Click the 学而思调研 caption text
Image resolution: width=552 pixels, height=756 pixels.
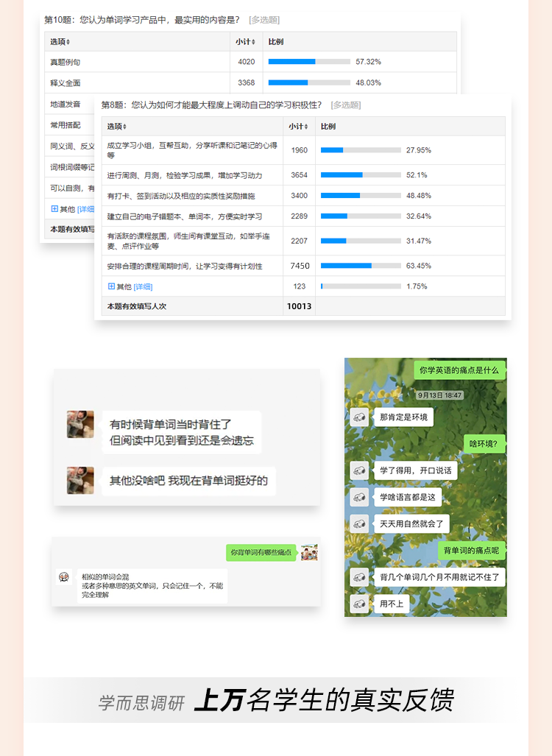click(x=141, y=703)
